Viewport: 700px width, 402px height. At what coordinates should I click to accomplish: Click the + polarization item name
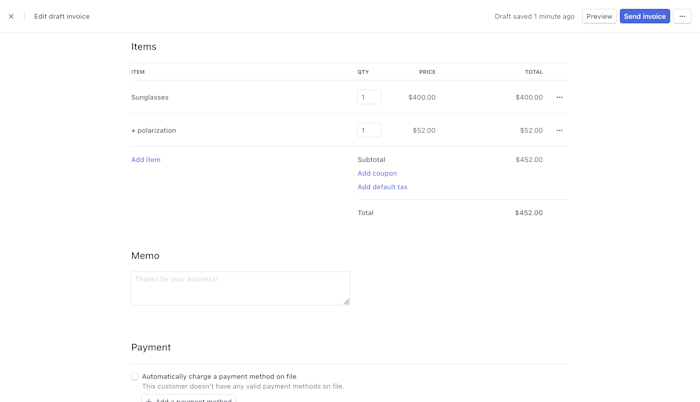[154, 130]
